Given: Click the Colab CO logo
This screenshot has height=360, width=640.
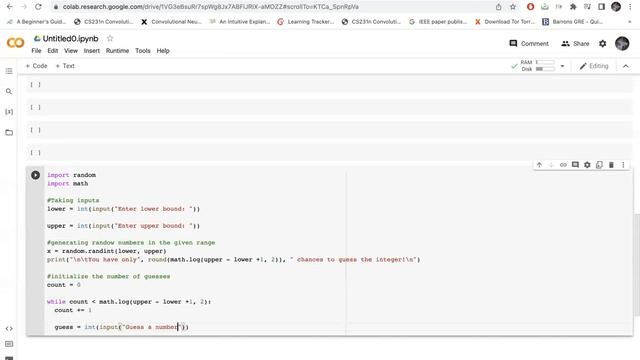Looking at the screenshot, I should (x=16, y=43).
